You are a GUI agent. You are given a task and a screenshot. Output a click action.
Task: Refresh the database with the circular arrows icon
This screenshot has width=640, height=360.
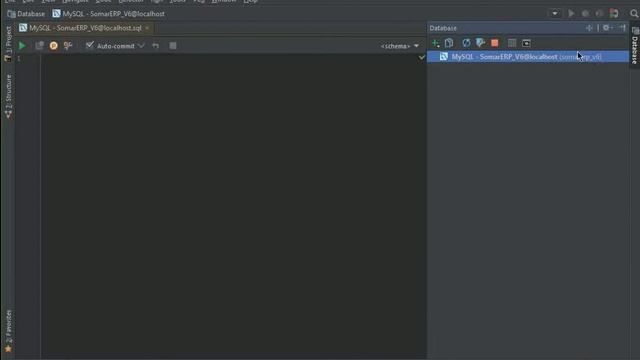pos(466,43)
